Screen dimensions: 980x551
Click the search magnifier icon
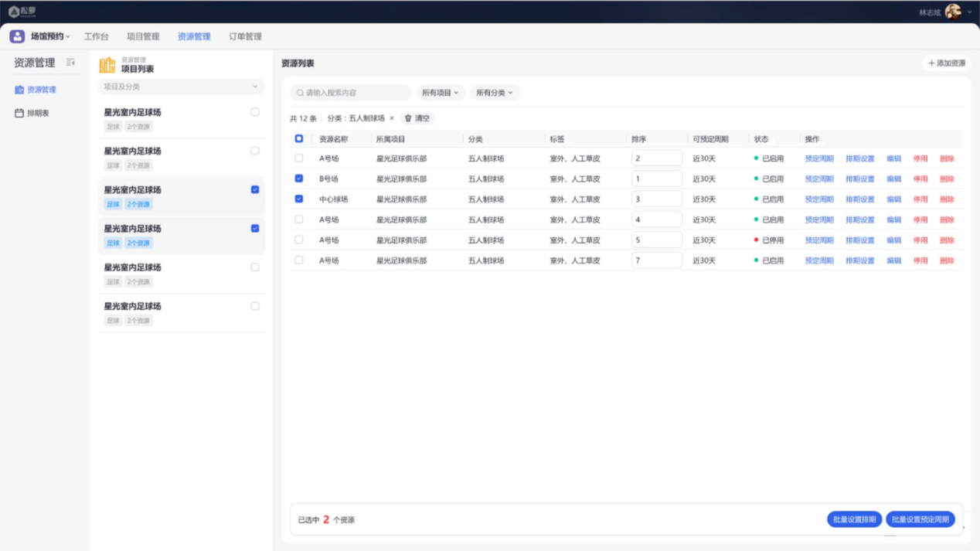(x=300, y=93)
